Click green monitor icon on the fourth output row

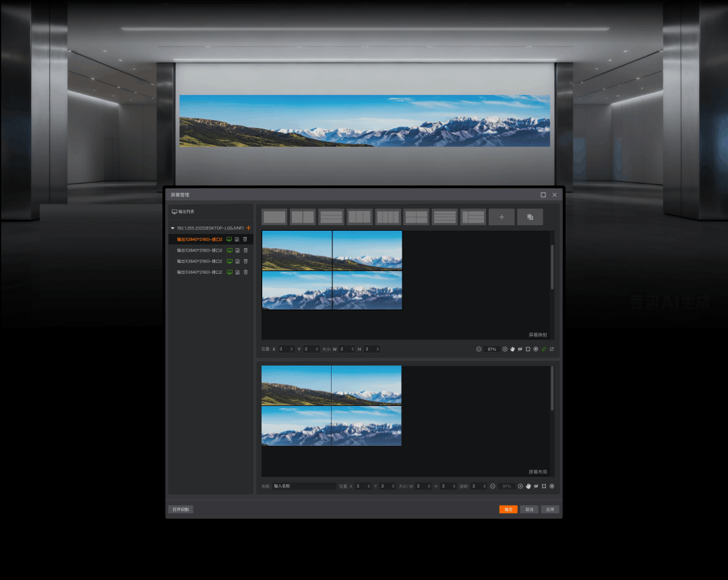coord(229,272)
